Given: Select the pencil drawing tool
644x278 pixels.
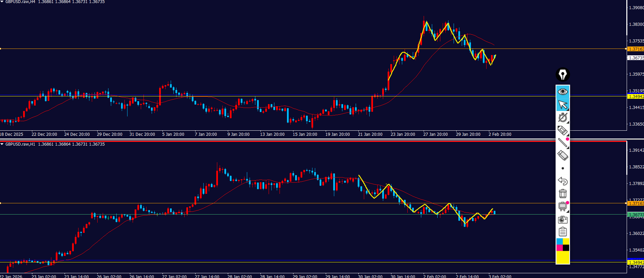Looking at the screenshot, I should pyautogui.click(x=563, y=130).
